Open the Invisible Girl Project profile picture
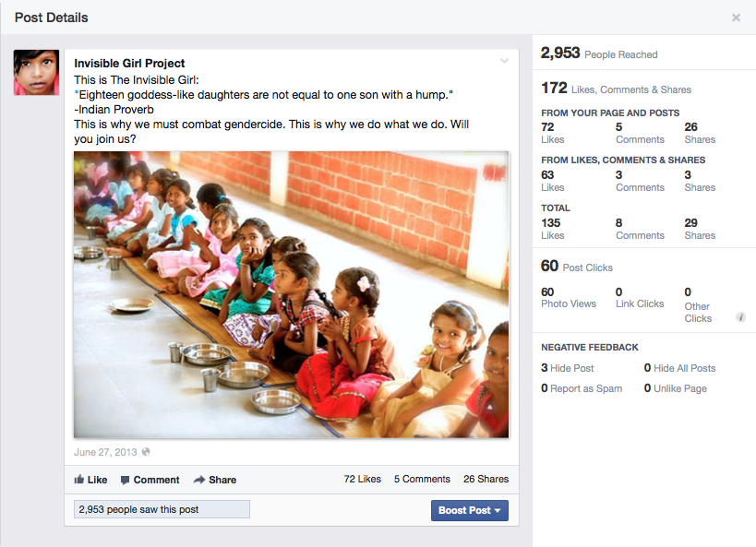Screen dimensions: 756x547 tap(37, 73)
